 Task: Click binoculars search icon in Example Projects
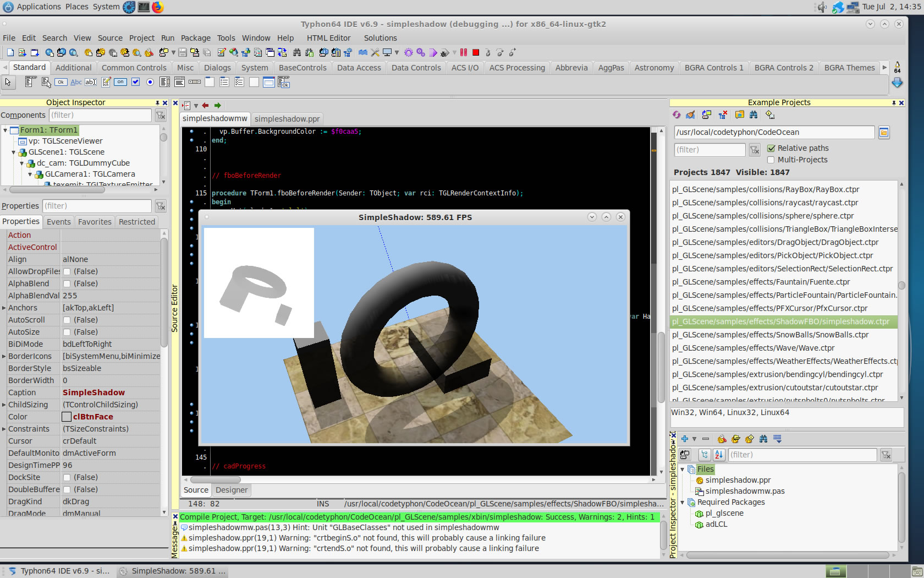click(754, 114)
